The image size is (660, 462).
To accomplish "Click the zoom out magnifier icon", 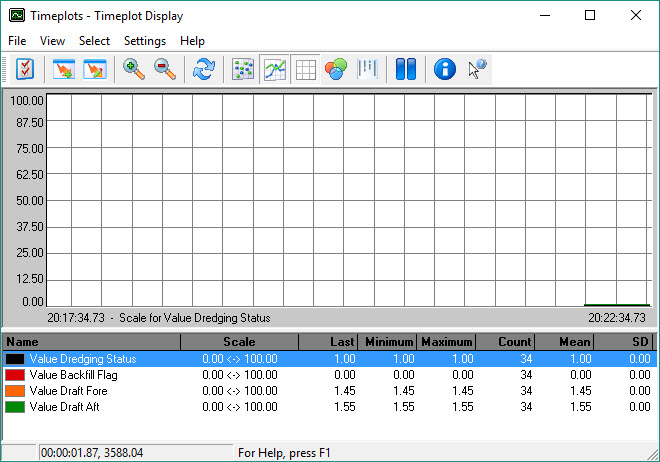I will (165, 69).
